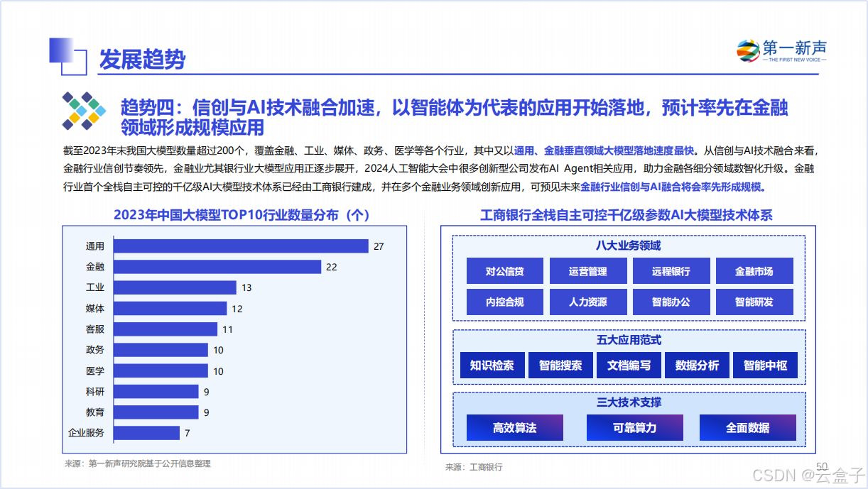The width and height of the screenshot is (868, 489).
Task: Click the 教育 bar in the chart
Action: click(x=156, y=412)
